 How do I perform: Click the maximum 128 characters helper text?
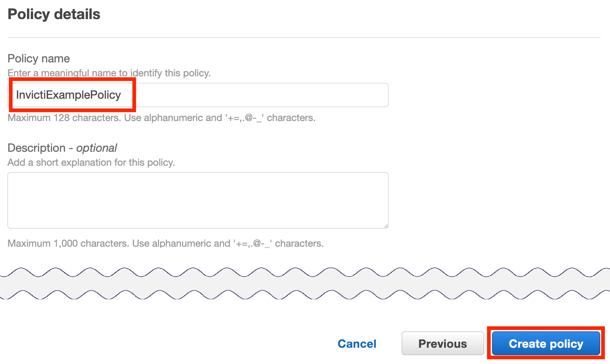161,117
